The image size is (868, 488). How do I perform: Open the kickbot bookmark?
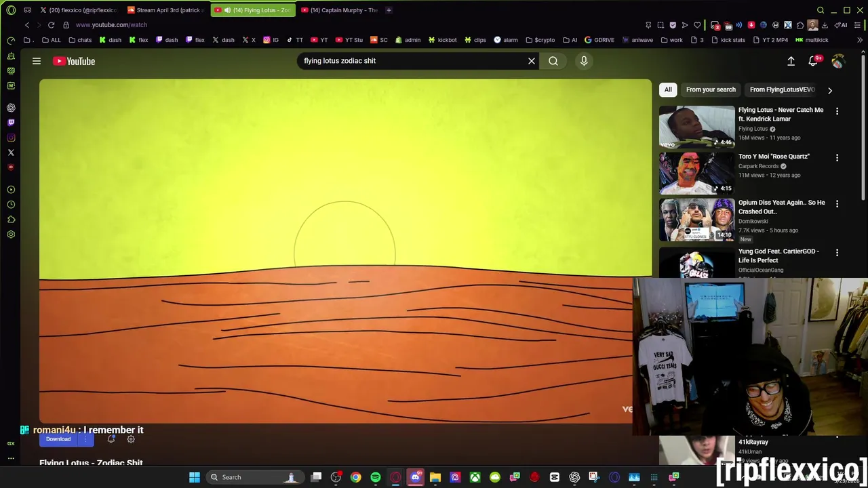coord(442,40)
